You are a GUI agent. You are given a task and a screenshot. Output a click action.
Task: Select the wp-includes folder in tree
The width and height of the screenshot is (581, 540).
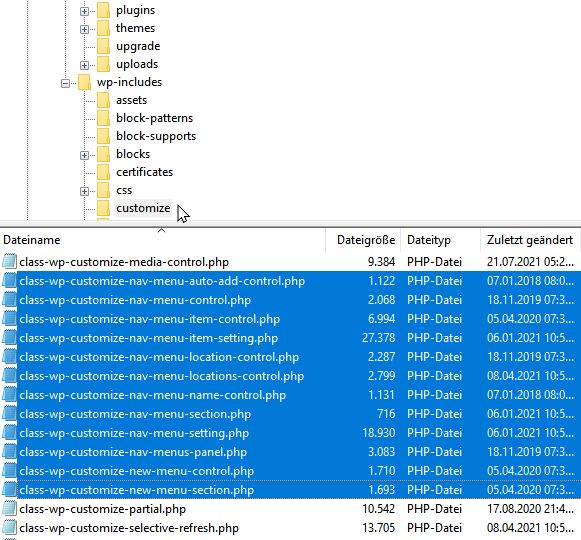(129, 82)
